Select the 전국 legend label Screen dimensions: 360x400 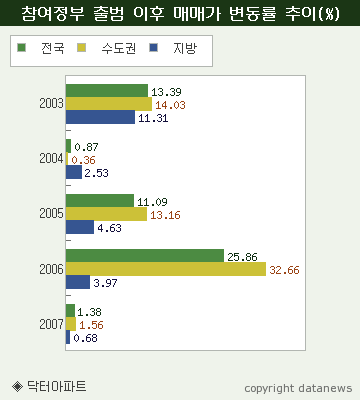53,48
